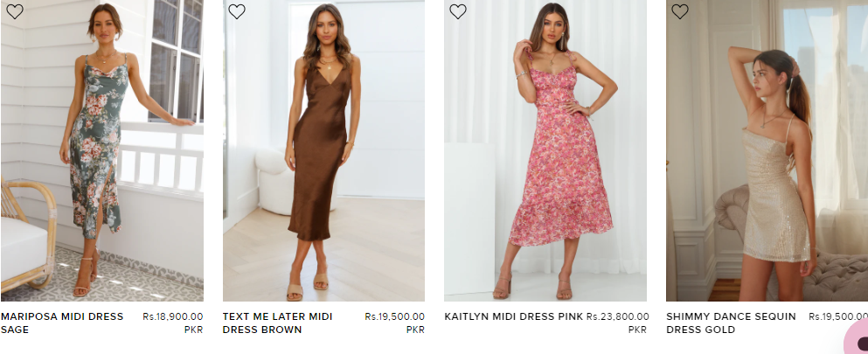
Task: Click the Rs.18,900.00 price text
Action: [x=172, y=316]
